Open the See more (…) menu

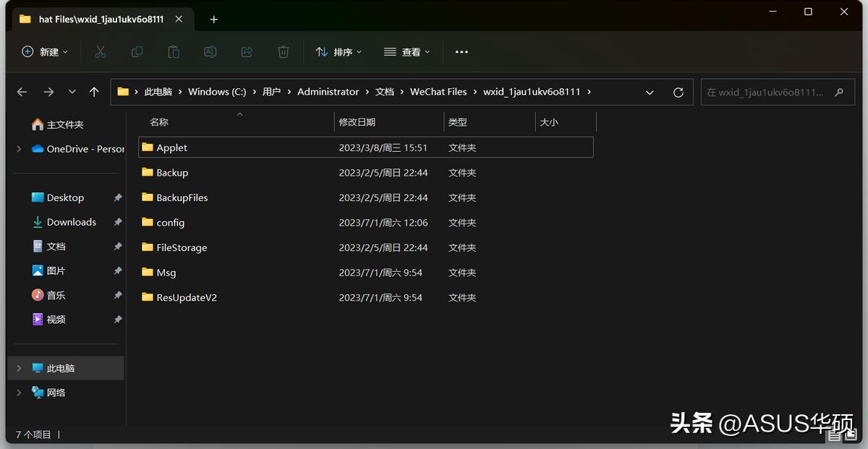(461, 51)
